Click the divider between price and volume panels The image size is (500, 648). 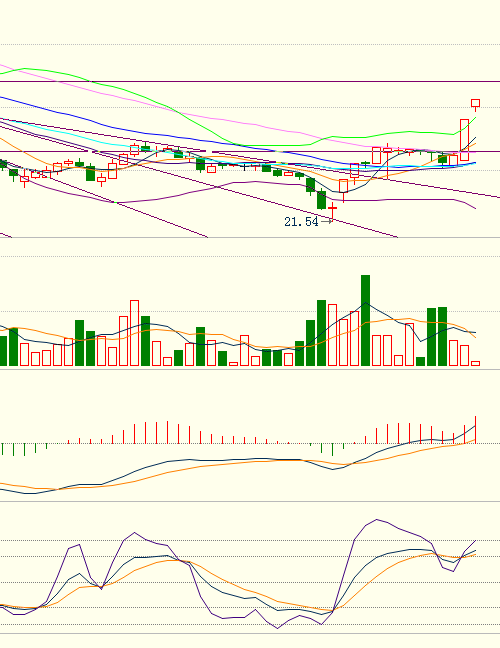(x=250, y=238)
